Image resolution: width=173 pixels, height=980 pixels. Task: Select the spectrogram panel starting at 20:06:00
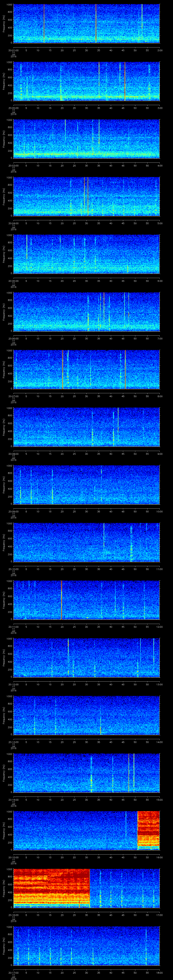87,312
